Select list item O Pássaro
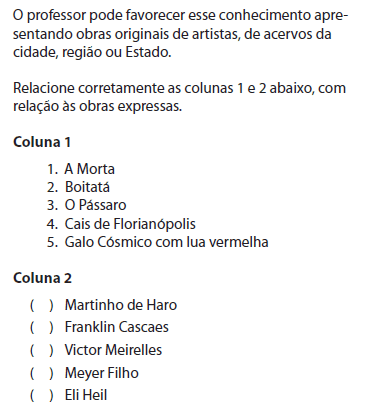 pos(86,205)
